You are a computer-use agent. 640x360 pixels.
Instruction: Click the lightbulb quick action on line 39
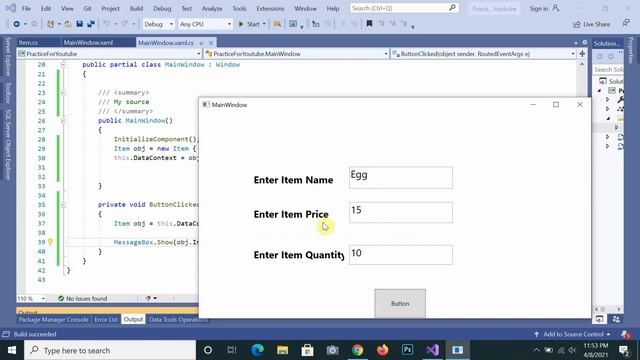tap(50, 242)
